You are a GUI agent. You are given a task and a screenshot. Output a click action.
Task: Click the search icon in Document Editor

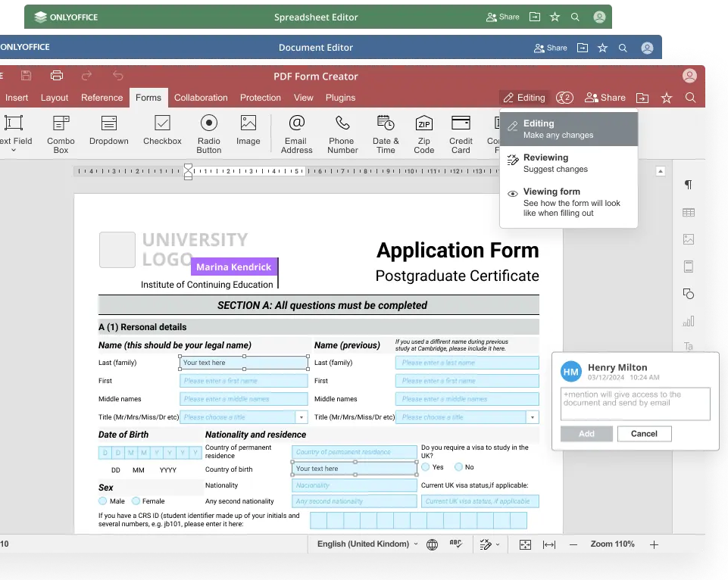point(623,48)
